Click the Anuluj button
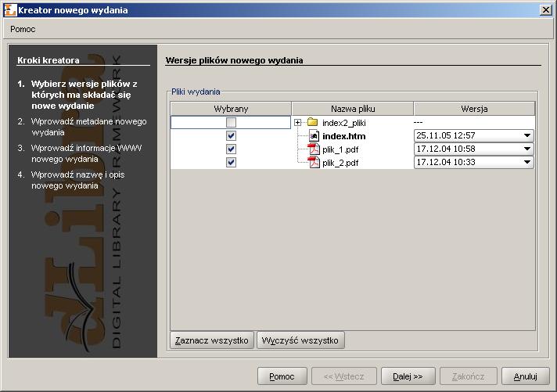557x392 pixels. (x=526, y=376)
